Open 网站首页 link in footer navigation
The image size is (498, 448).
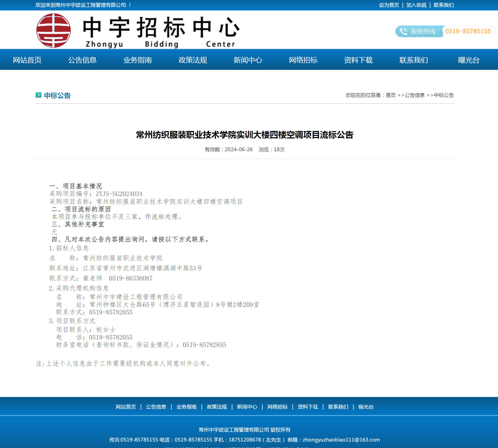[126, 407]
